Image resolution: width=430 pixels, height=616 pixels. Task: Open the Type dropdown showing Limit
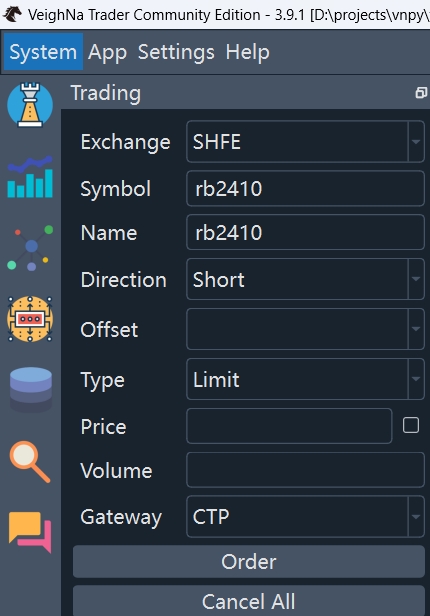point(305,379)
